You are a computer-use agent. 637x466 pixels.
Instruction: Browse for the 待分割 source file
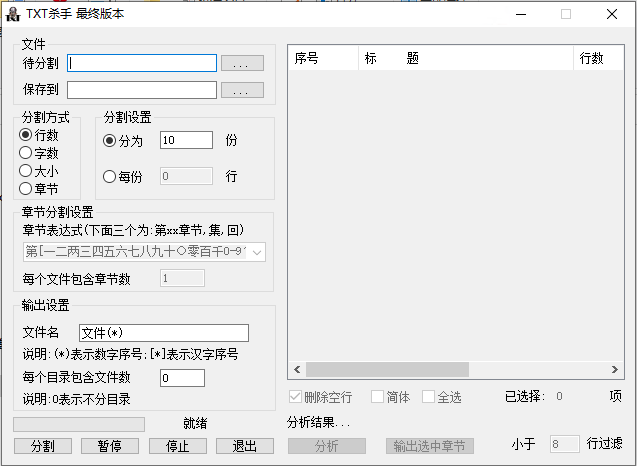[x=242, y=63]
